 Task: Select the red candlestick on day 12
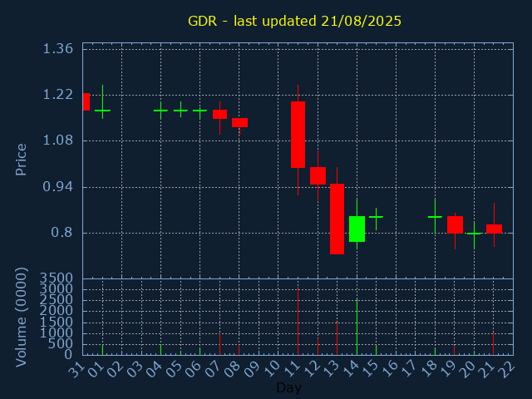pyautogui.click(x=318, y=175)
